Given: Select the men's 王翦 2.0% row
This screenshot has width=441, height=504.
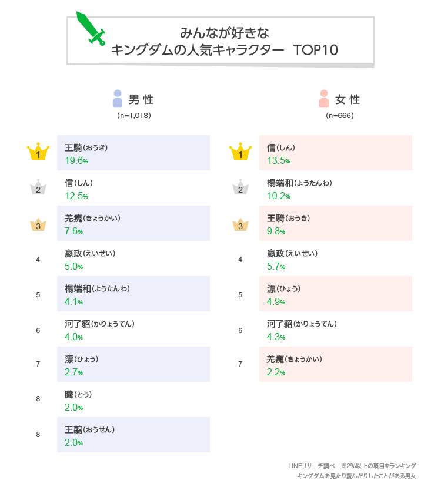Looking at the screenshot, I should click(x=133, y=435).
